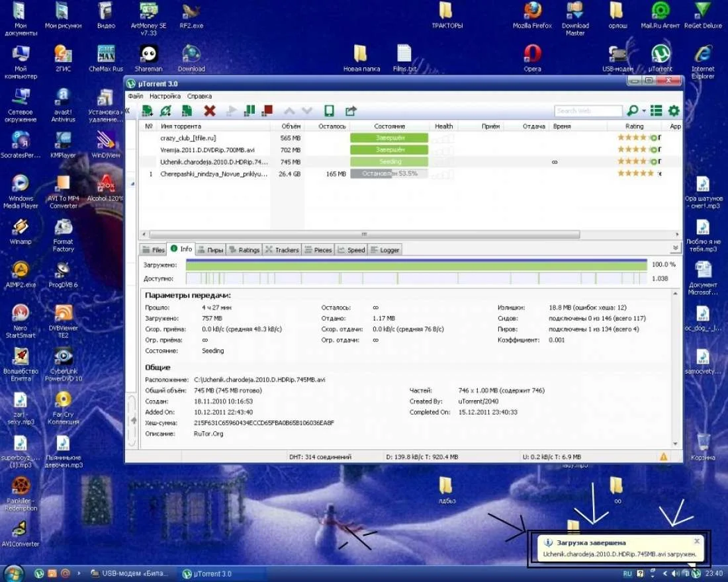Toggle the category list view icon

click(x=656, y=111)
